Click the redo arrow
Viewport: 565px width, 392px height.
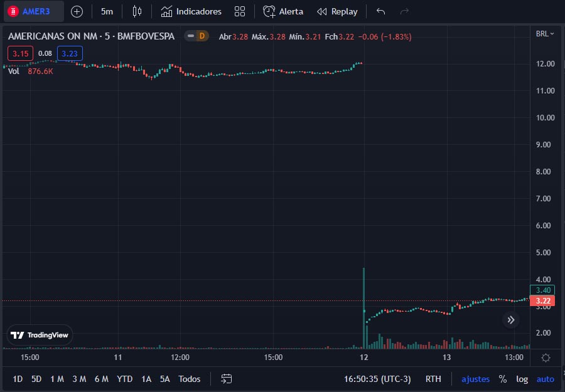point(404,11)
